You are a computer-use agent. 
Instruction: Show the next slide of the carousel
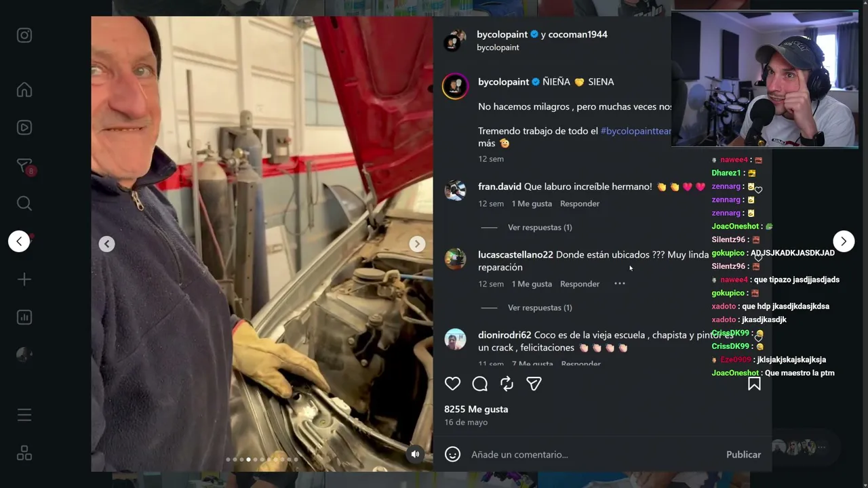[x=417, y=244]
